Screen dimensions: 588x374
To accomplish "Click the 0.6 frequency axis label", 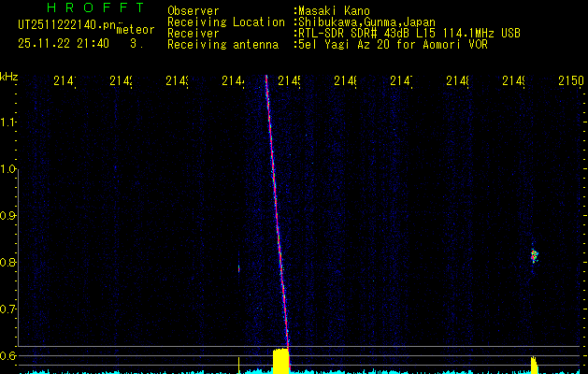I will (9, 356).
